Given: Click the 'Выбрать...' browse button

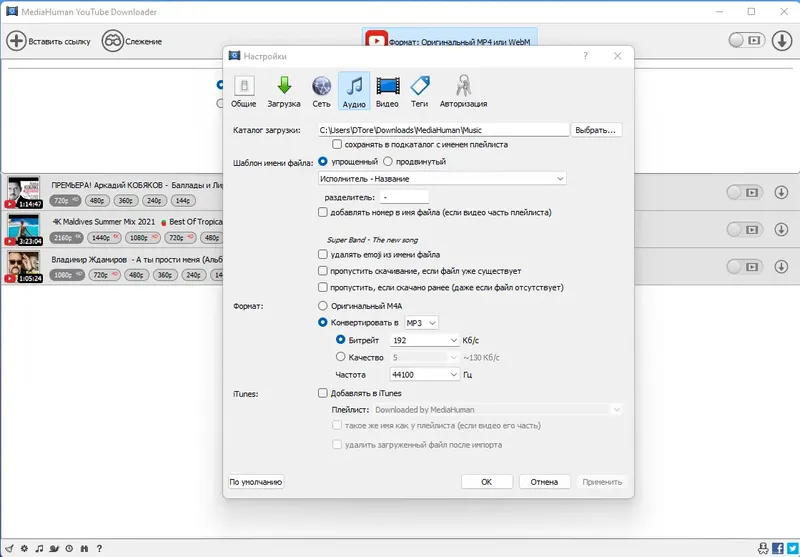Looking at the screenshot, I should click(x=595, y=130).
